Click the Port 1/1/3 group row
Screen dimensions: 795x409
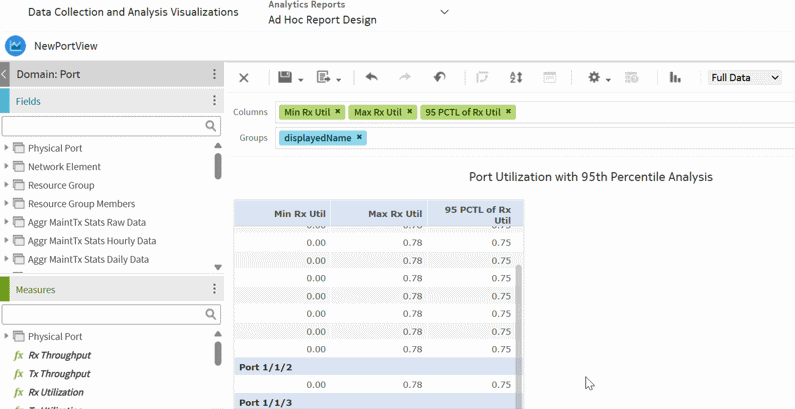pyautogui.click(x=375, y=402)
